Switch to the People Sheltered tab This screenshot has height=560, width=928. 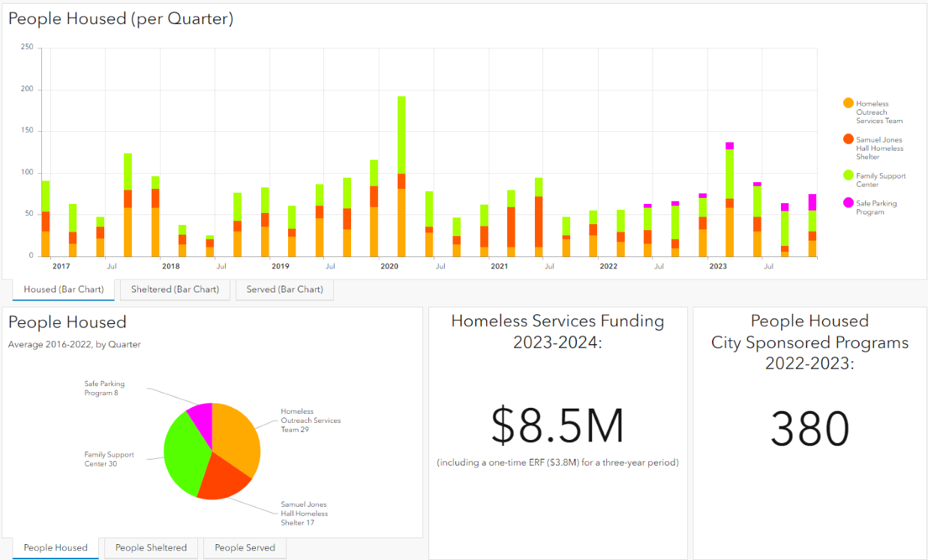[x=151, y=548]
